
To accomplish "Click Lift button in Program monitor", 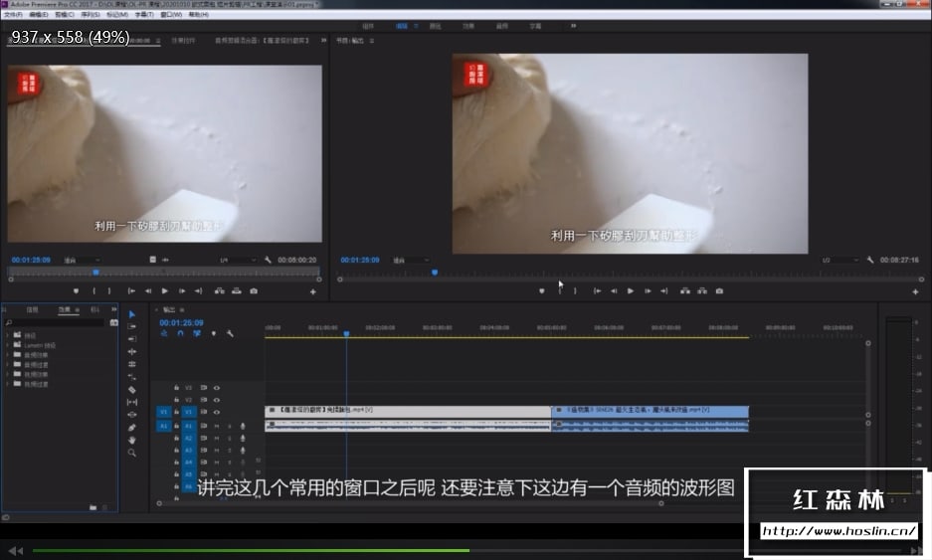I will point(685,291).
